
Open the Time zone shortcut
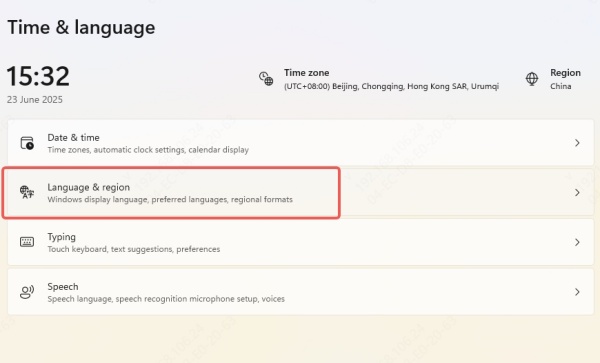pyautogui.click(x=379, y=79)
